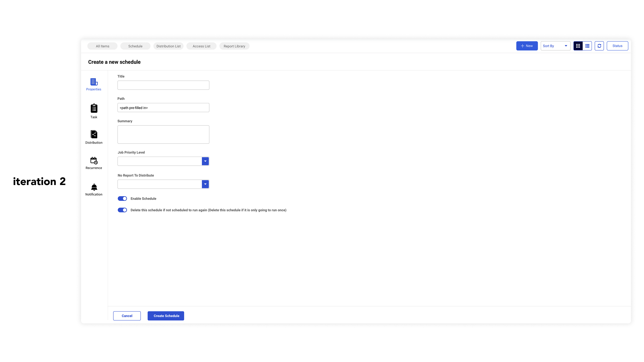Toggle the Enable Schedule switch
The height and width of the screenshot is (362, 644).
(122, 199)
